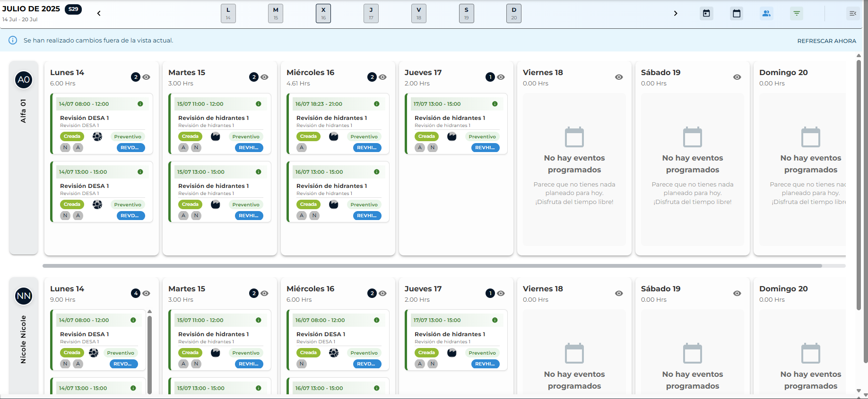This screenshot has height=399, width=868.
Task: Select the M 15 day tab
Action: pyautogui.click(x=276, y=13)
